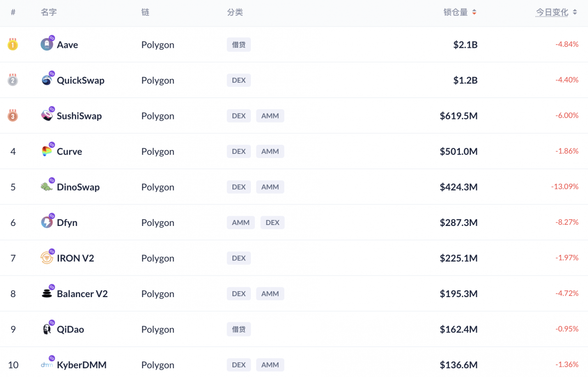Viewport: 588px width, 377px height.
Task: Sort by 今日变化 column arrow
Action: (575, 12)
